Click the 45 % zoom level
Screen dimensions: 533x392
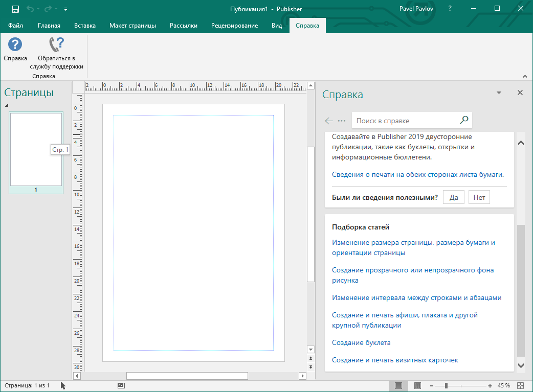coord(503,385)
